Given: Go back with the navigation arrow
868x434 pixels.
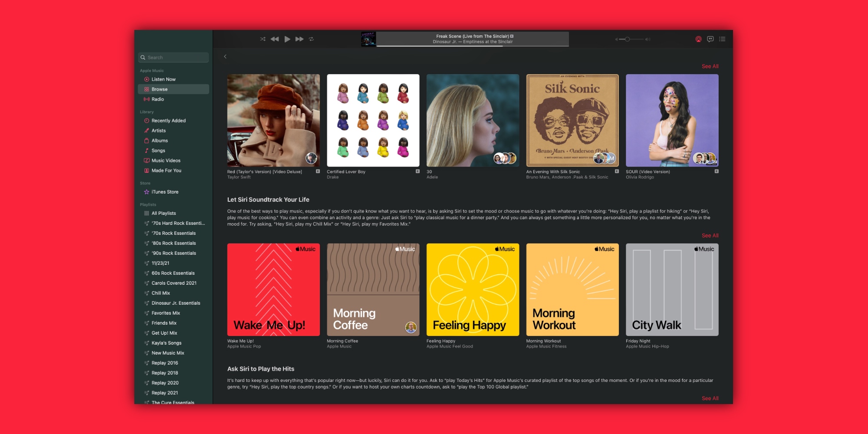Looking at the screenshot, I should click(225, 56).
